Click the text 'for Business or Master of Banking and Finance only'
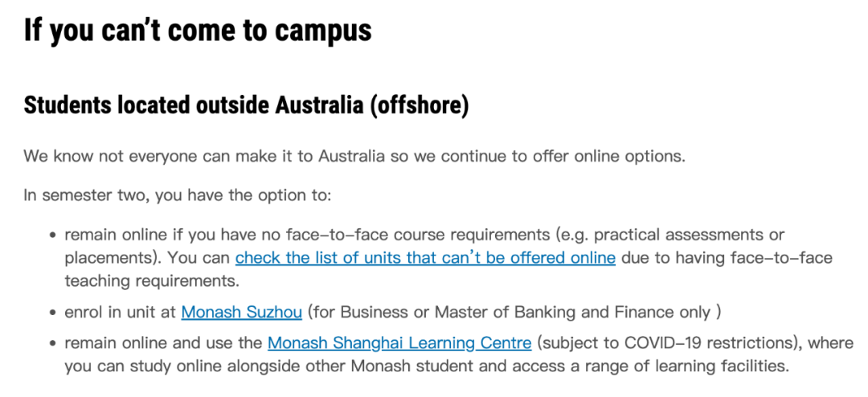 tap(512, 313)
